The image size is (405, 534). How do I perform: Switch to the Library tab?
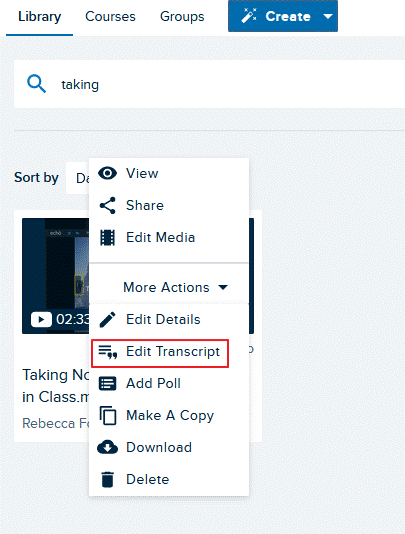tap(40, 16)
